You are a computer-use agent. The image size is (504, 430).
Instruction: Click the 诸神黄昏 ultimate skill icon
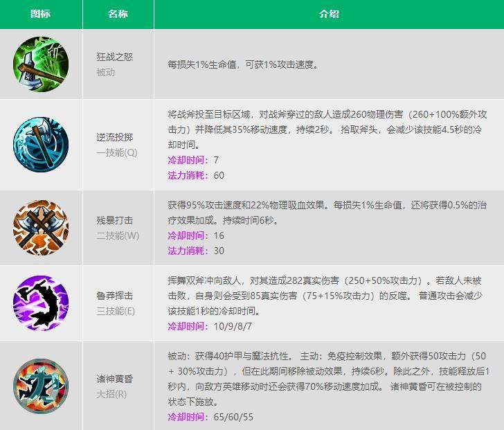(41, 386)
